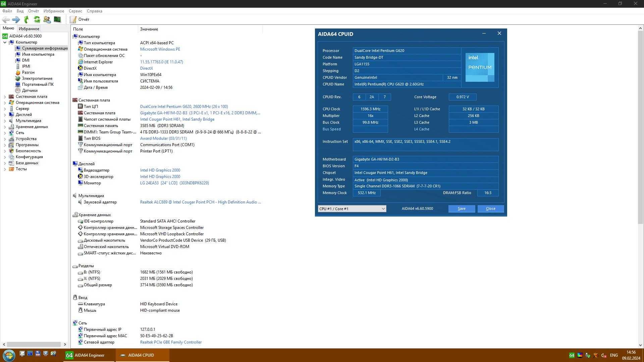Click the AIDA64 forward navigation arrow icon
The image size is (644, 362).
[x=16, y=19]
